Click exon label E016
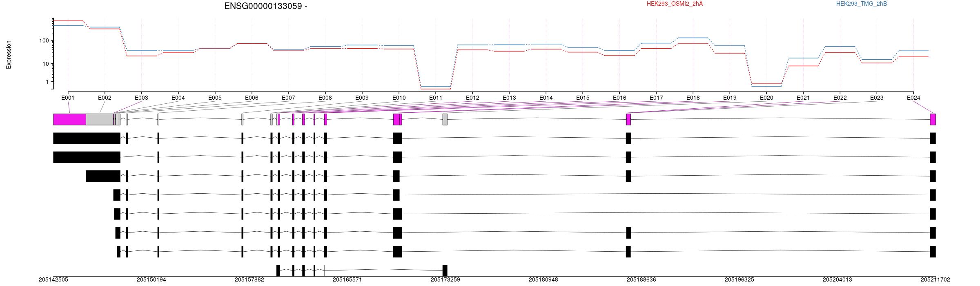The height and width of the screenshot is (286, 980). pyautogui.click(x=619, y=98)
